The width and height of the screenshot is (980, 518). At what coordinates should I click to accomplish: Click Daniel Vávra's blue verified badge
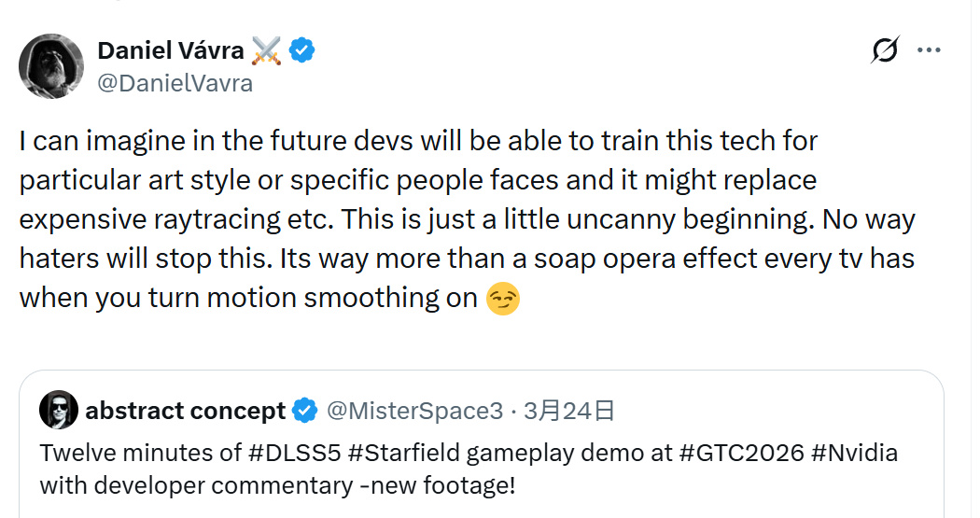point(301,50)
